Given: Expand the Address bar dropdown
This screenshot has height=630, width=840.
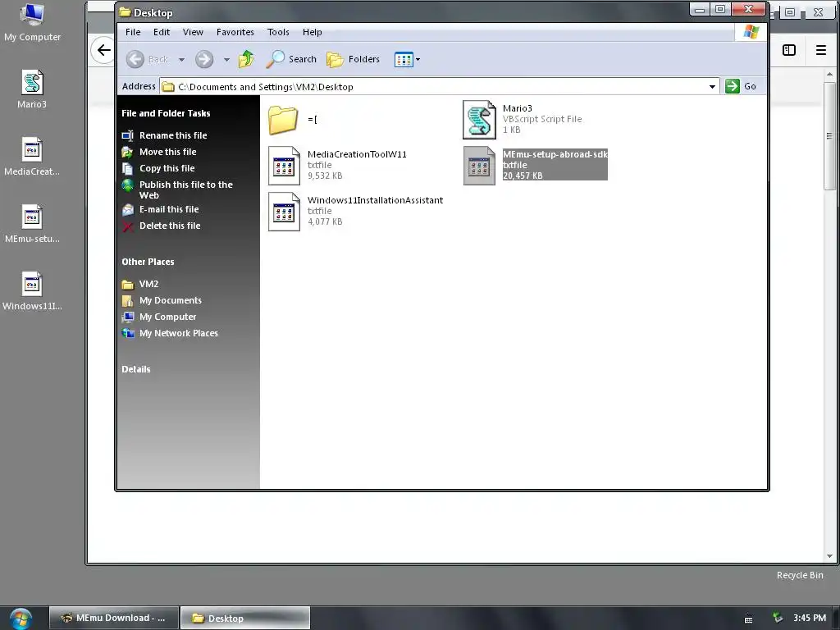Looking at the screenshot, I should click(x=712, y=86).
